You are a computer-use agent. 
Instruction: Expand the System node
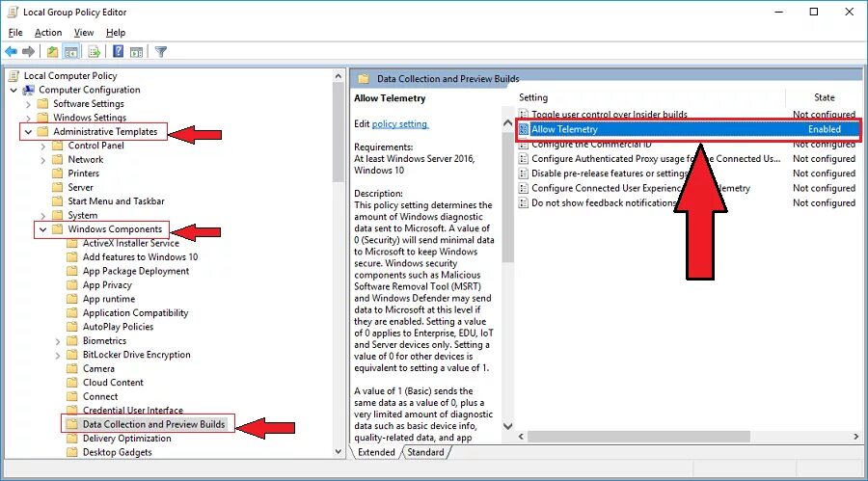[43, 215]
